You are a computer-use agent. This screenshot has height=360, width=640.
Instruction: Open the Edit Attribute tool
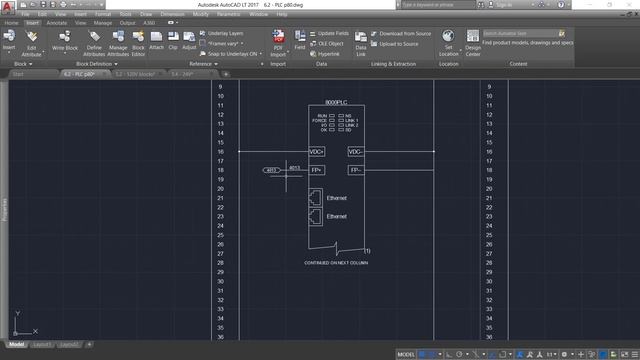point(31,43)
